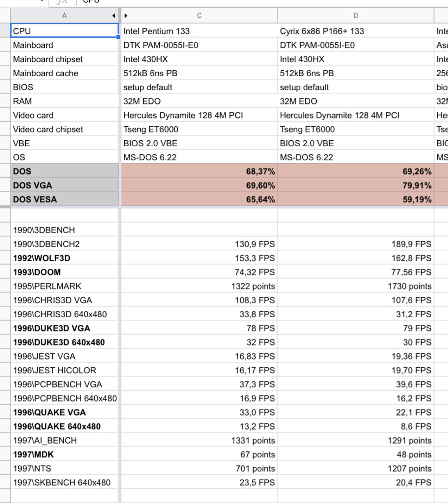Select the 1730 points cell

[356, 286]
